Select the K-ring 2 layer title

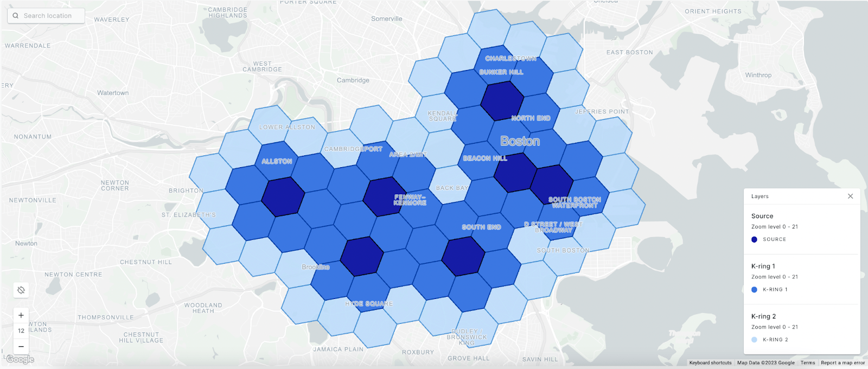click(763, 316)
